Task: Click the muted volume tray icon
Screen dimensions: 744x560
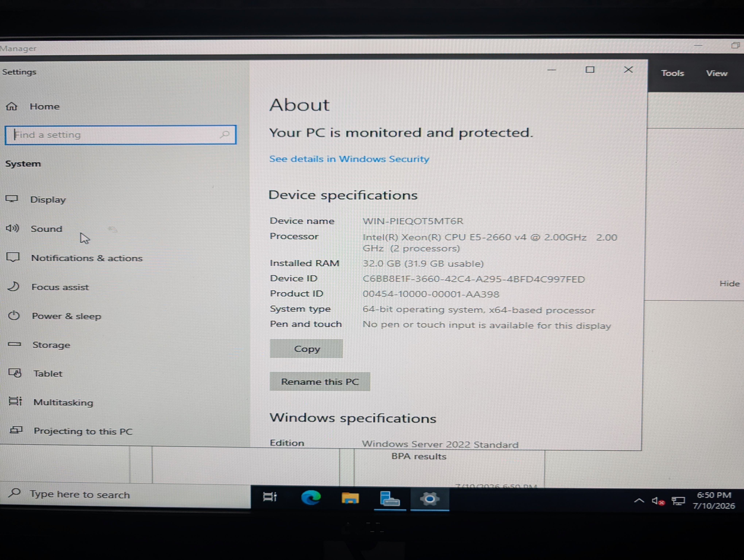Action: pos(658,501)
